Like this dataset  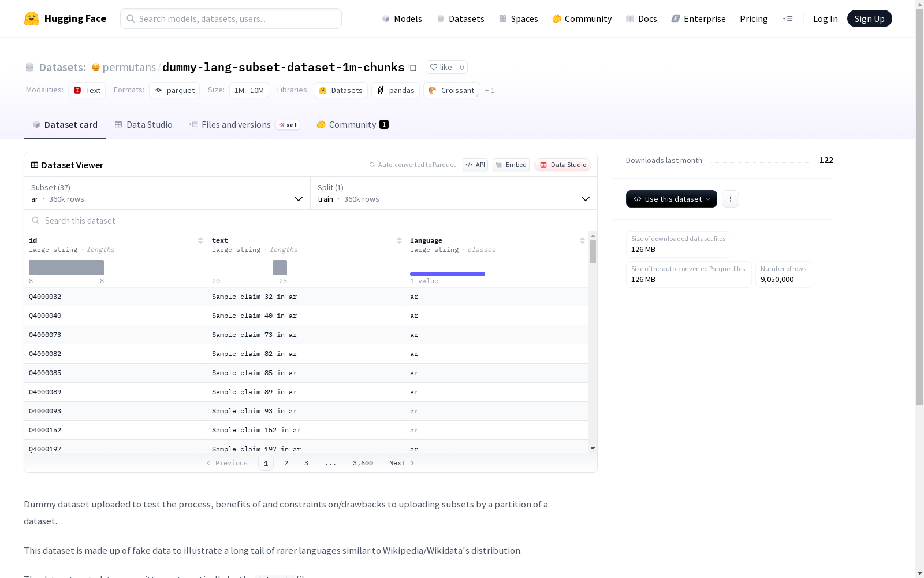[441, 67]
